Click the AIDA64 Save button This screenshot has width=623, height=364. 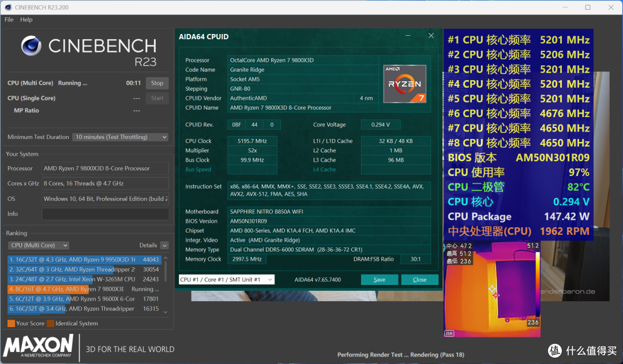coord(380,280)
